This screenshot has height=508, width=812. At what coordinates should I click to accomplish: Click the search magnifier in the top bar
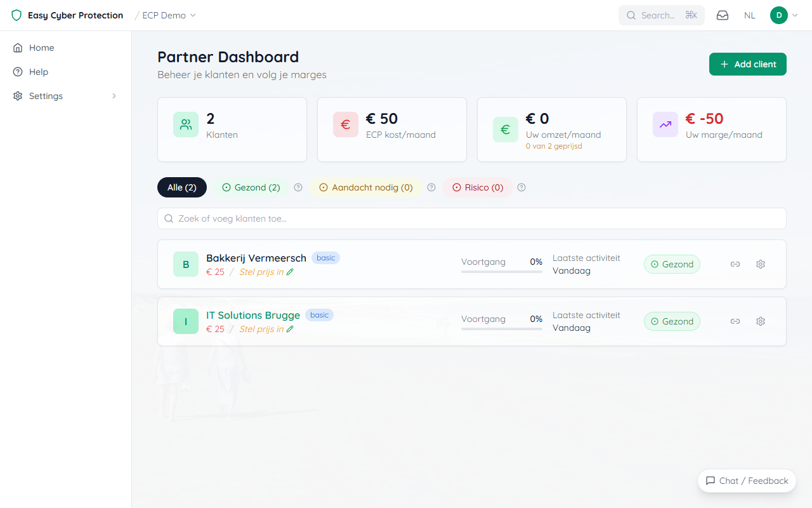pos(631,15)
